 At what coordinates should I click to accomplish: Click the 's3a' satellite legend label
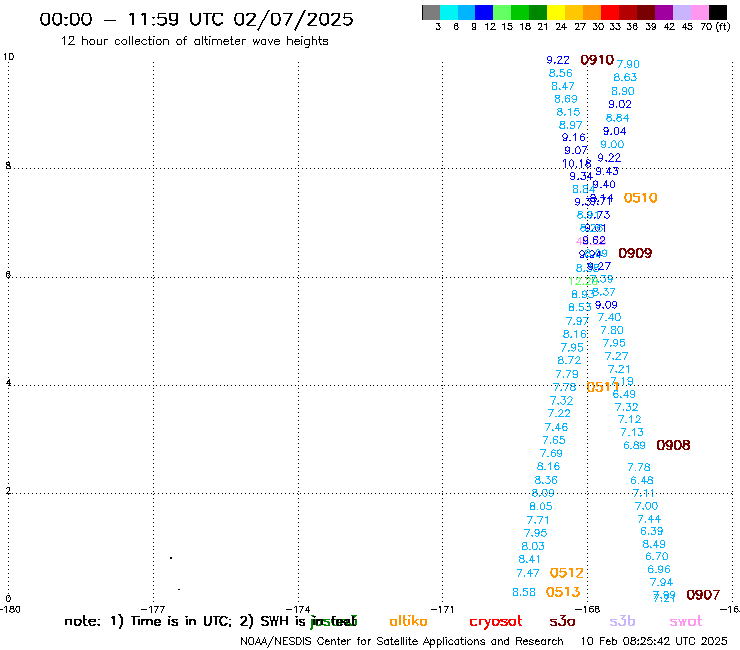tap(562, 621)
